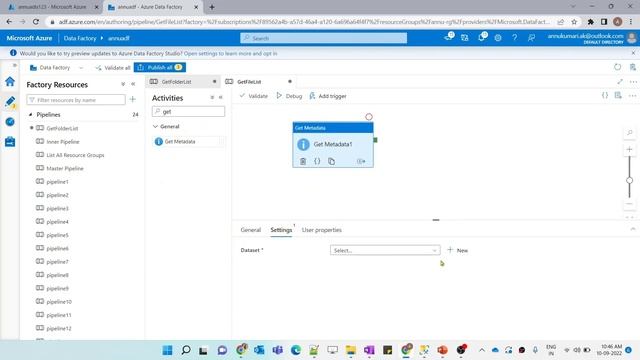Open File Explorer from taskbar

coord(351,350)
